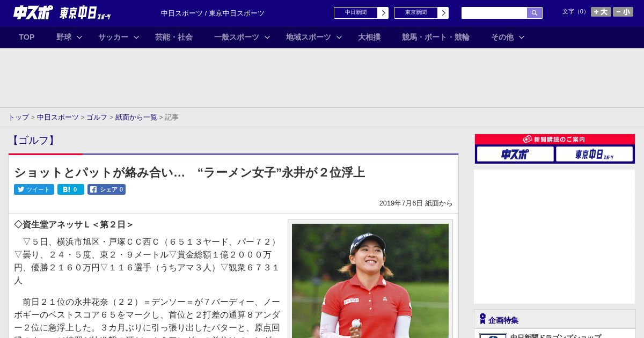Image resolution: width=644 pixels, height=338 pixels.
Task: Select the 競馬・ボート・競輪 menu item
Action: (436, 37)
